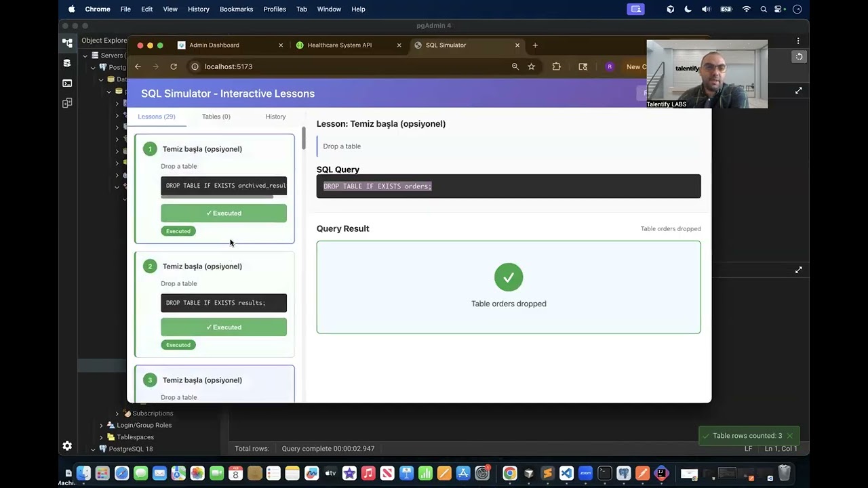Viewport: 868px width, 488px height.
Task: Open Chrome History menu
Action: pyautogui.click(x=199, y=9)
